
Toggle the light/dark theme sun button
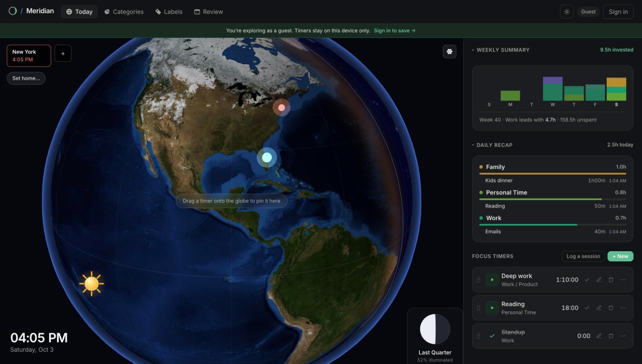coord(567,12)
